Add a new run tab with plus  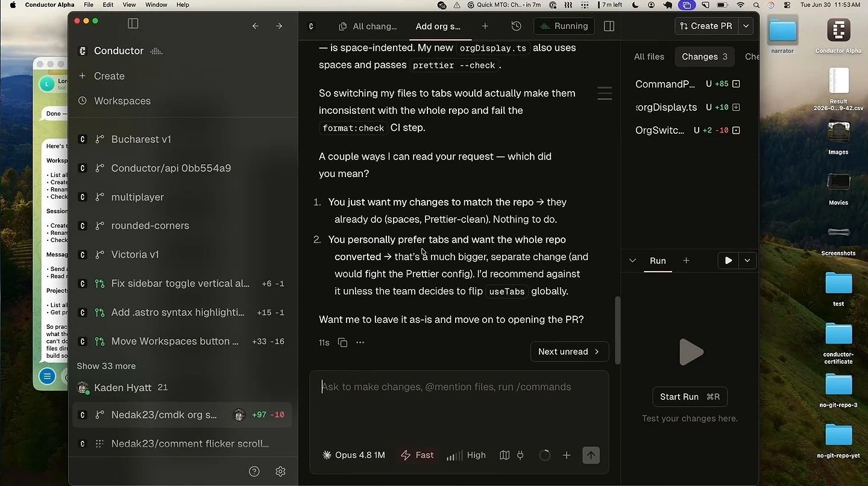pyautogui.click(x=686, y=261)
